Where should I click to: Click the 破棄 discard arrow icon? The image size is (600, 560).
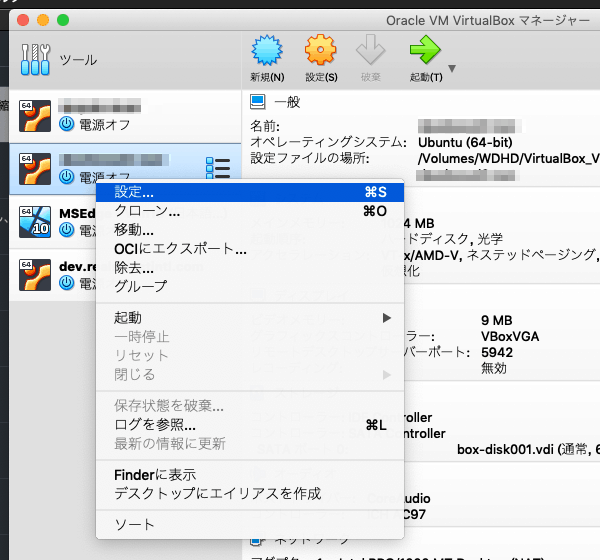(x=370, y=50)
